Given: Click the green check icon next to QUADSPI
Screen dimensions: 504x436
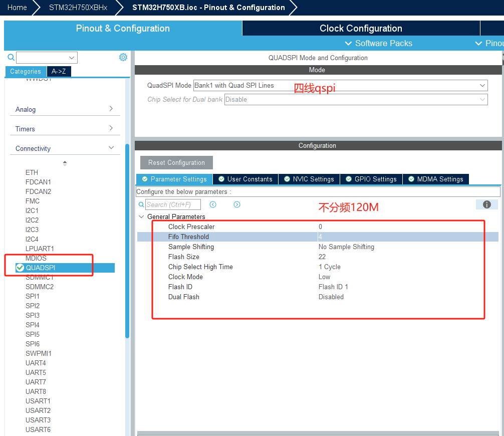Looking at the screenshot, I should 20,268.
